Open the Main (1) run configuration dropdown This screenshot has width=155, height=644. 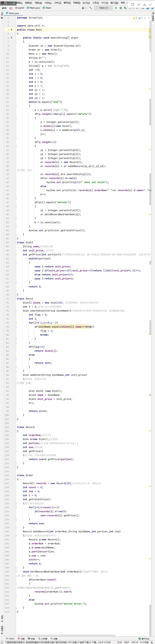(x=103, y=8)
